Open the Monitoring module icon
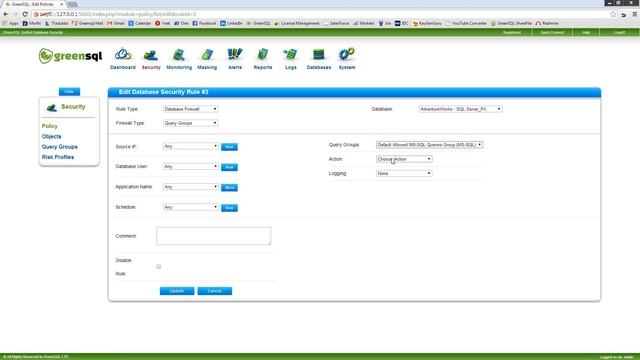Viewport: 640px width, 360px height. point(179,59)
